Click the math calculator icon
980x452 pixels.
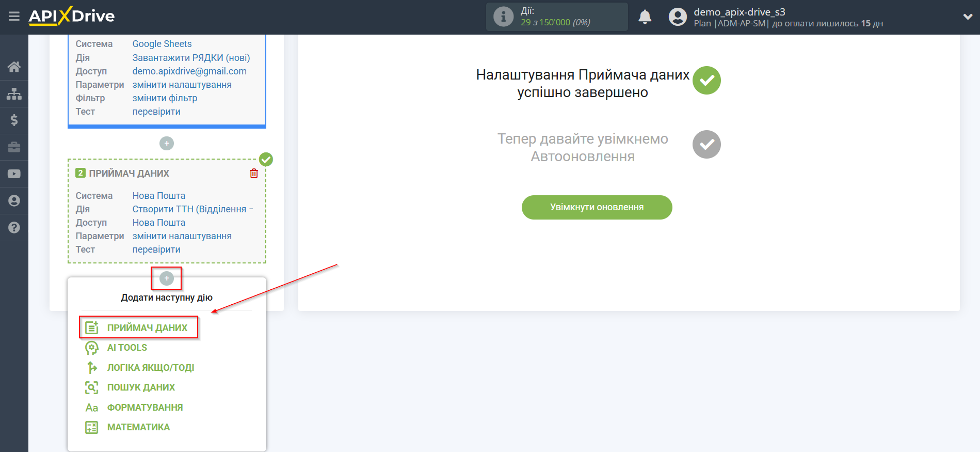tap(92, 427)
